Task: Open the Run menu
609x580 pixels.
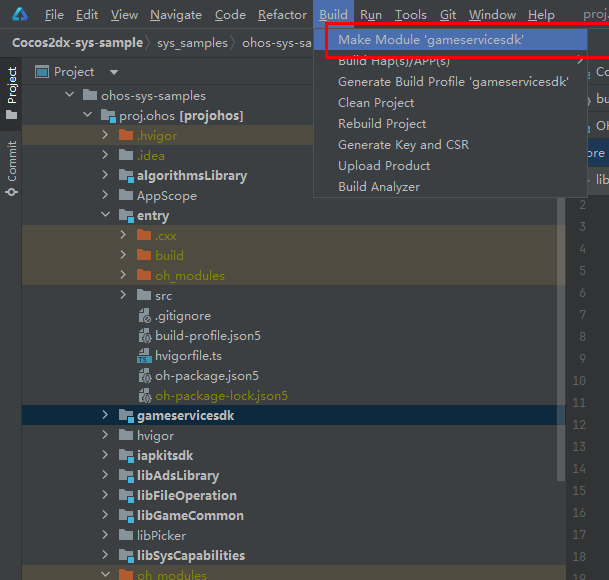Action: [371, 15]
